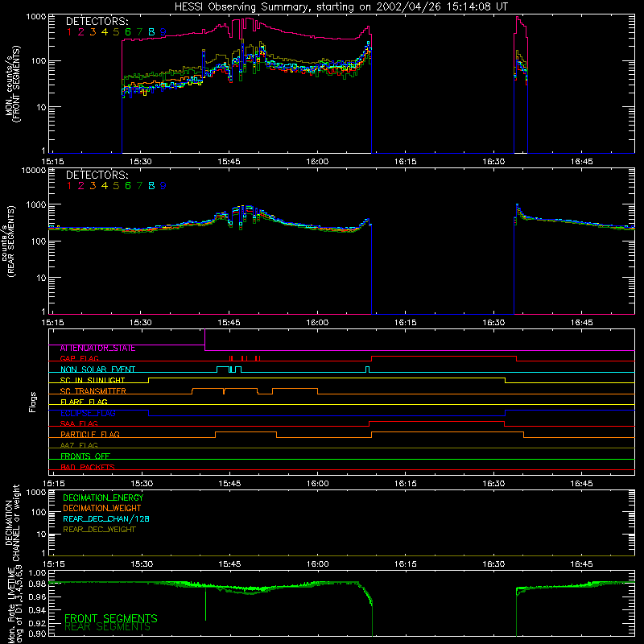644x644 pixels.
Task: Click the 0.94 tick label on livetime axis
Action: click(x=37, y=610)
